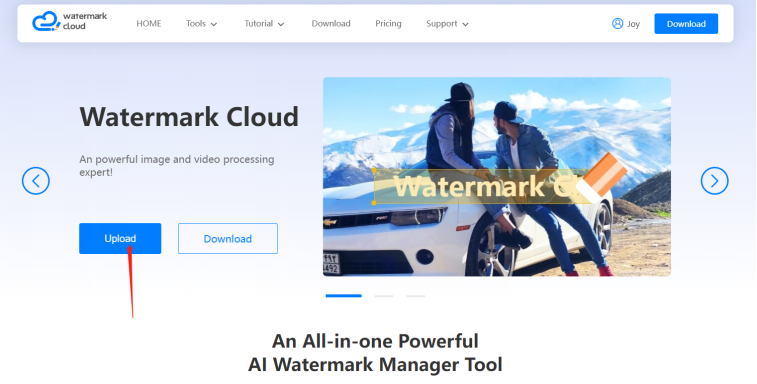The image size is (757, 384).
Task: Click the user profile avatar icon
Action: coord(617,23)
